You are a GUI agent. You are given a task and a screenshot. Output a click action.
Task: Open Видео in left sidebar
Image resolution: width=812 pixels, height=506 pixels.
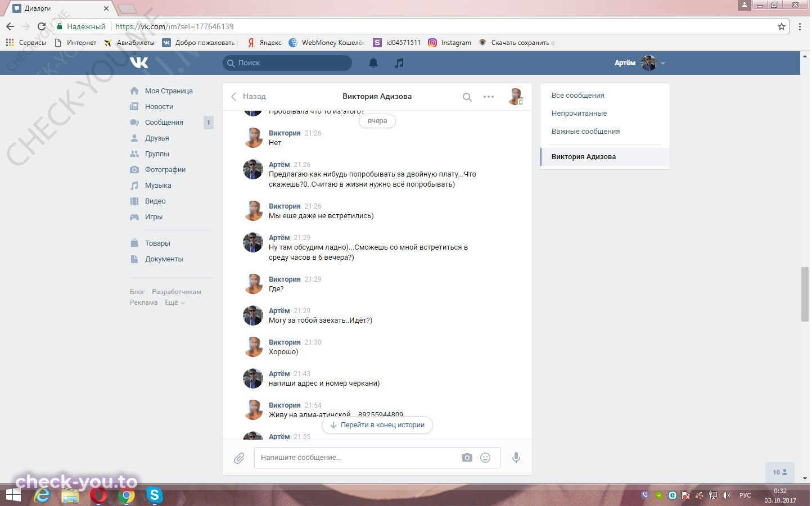pyautogui.click(x=155, y=201)
